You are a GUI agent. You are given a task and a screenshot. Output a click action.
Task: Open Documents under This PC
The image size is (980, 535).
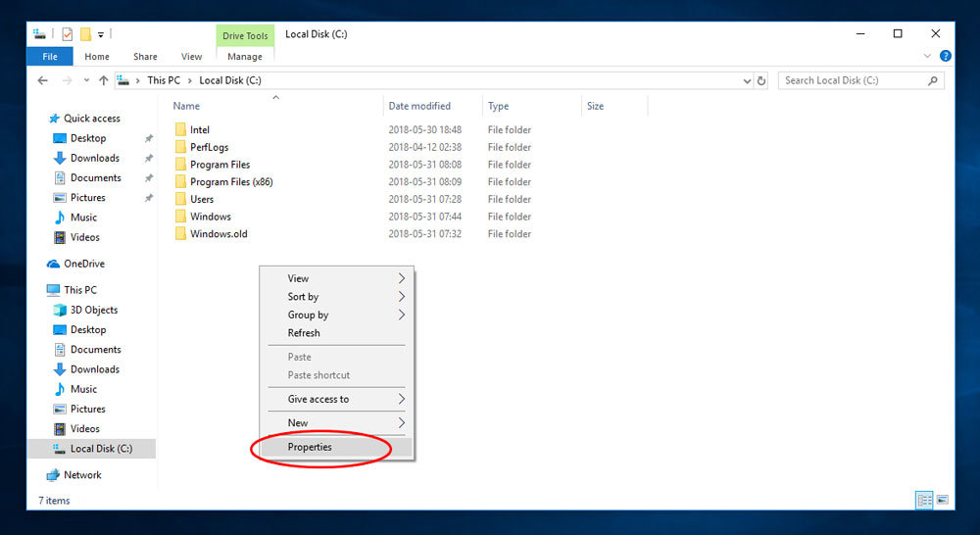tap(96, 350)
